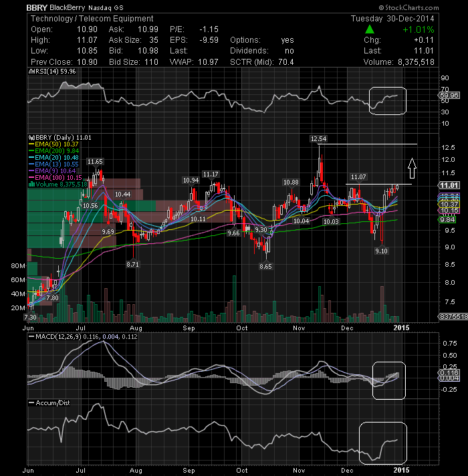Click the 9.69 price label in July
This screenshot has width=468, height=476.
point(108,232)
